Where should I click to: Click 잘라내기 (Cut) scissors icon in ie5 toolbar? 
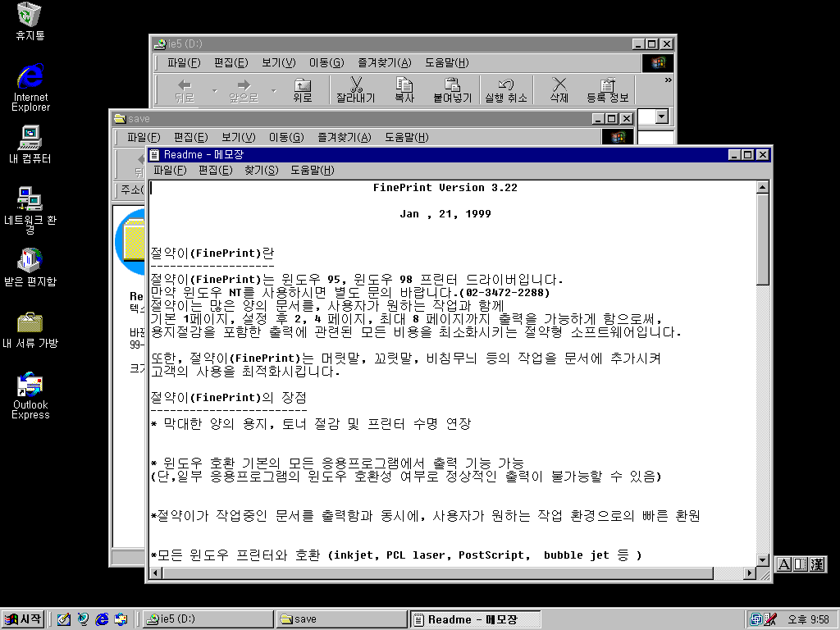tap(356, 90)
